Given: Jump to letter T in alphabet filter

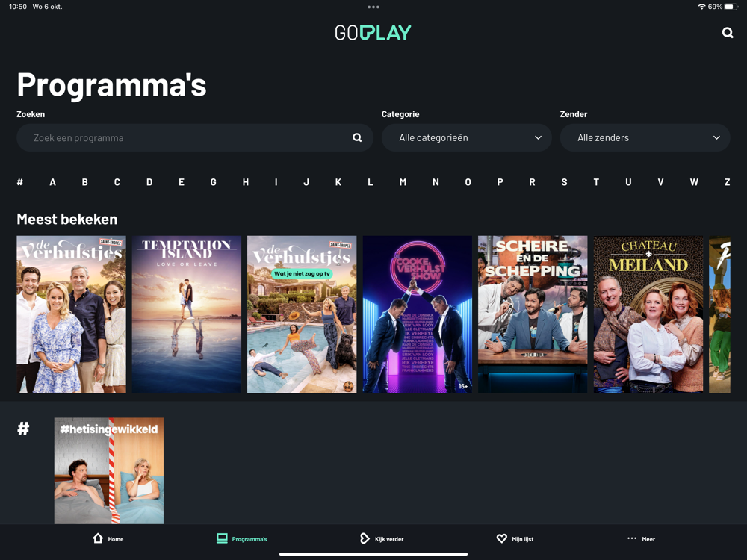Looking at the screenshot, I should (x=596, y=182).
